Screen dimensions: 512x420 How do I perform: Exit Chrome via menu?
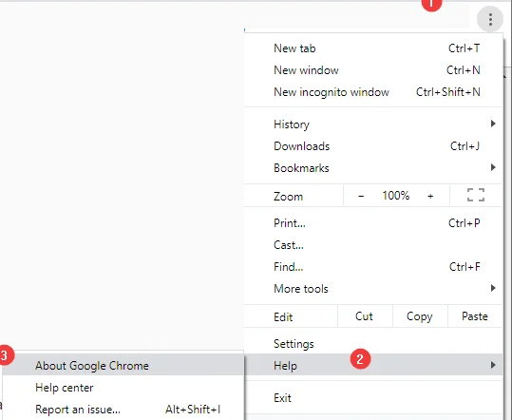pyautogui.click(x=373, y=398)
